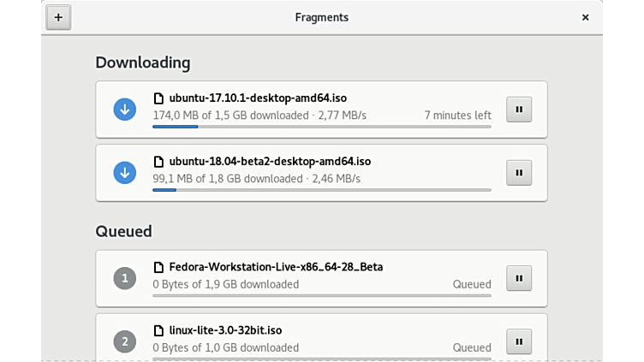Pause the ubuntu-18.04-beta2 download
This screenshot has height=362, width=644.
point(519,173)
